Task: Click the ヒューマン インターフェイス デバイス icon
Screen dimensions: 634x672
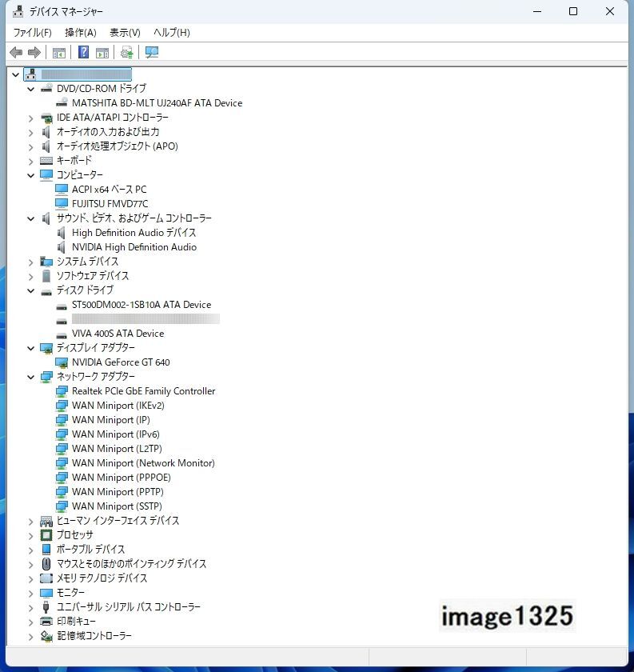Action: coord(46,521)
